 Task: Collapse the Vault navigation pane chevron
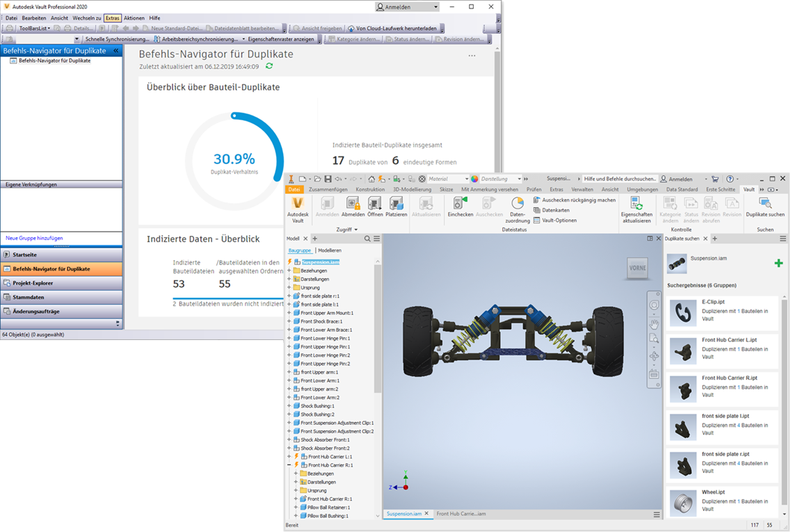(116, 51)
